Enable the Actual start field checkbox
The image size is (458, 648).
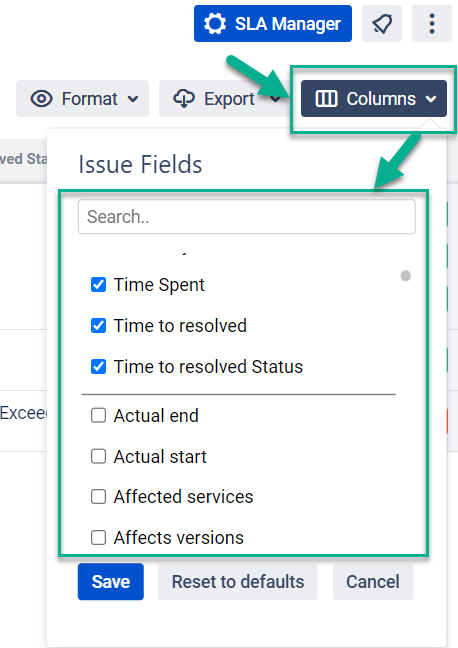coord(98,456)
